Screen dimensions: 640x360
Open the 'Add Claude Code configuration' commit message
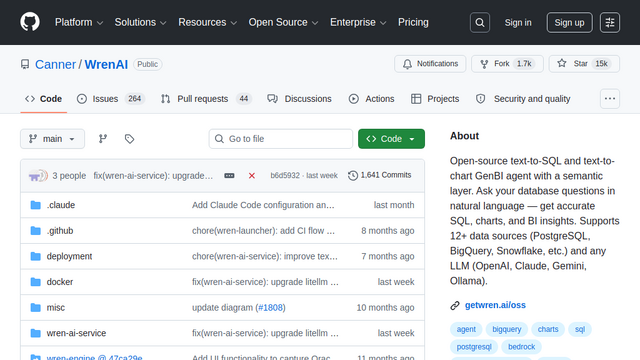point(263,205)
